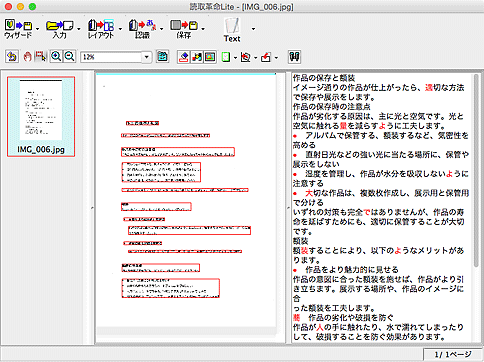The image size is (484, 362).
Task: Run レイアウト layout analysis
Action: point(101,29)
